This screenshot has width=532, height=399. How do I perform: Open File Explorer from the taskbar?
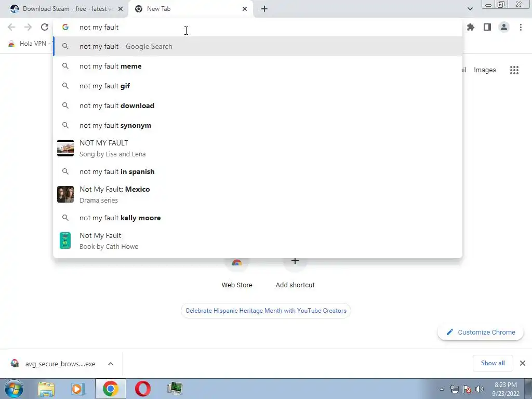click(46, 389)
